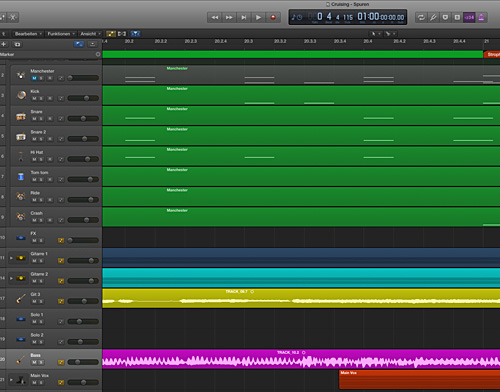
Task: Select the yellow TRACK_06.7 audio region
Action: tap(301, 298)
